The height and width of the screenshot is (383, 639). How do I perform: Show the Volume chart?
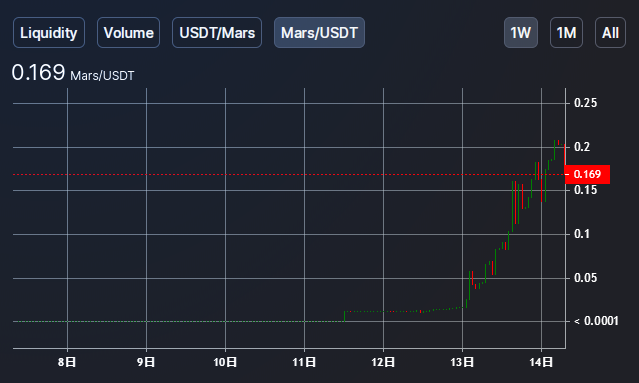click(x=128, y=33)
